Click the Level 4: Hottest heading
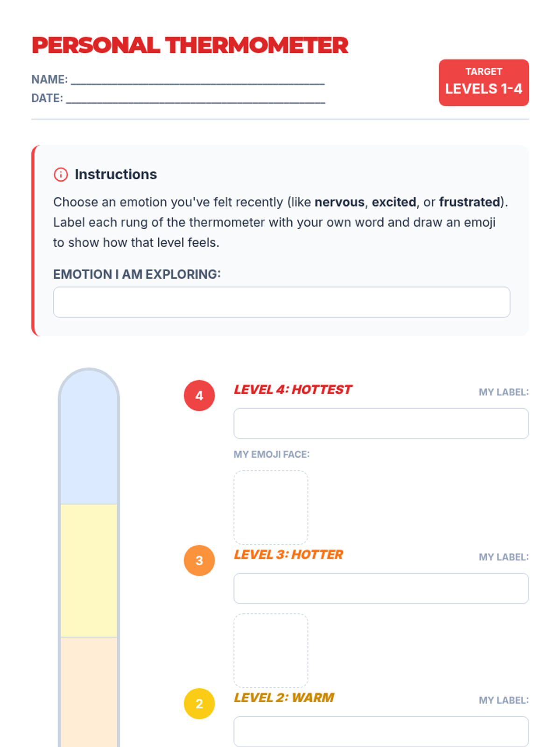Image resolution: width=560 pixels, height=747 pixels. click(x=293, y=389)
